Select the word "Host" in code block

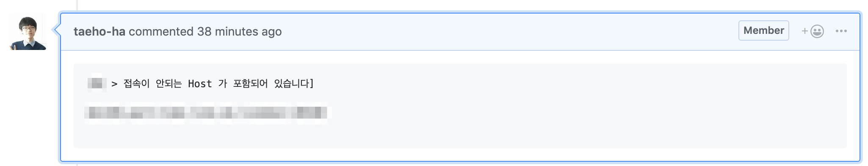click(200, 84)
